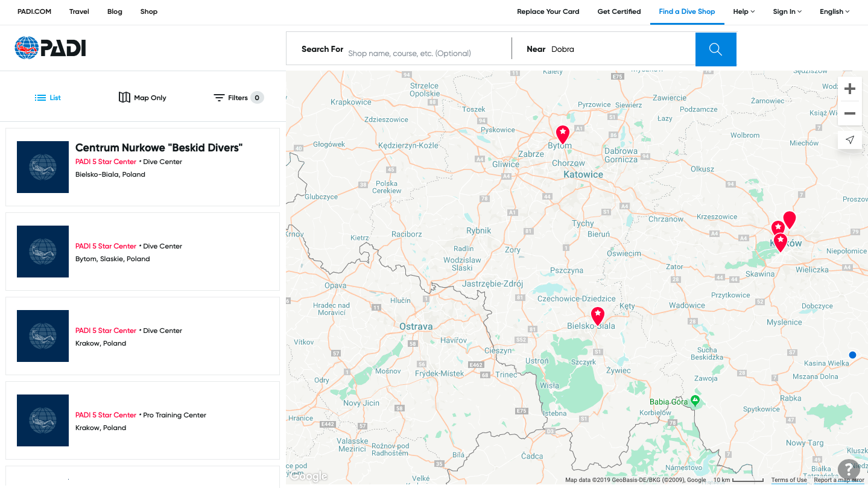Zoom out the map with minus

click(x=850, y=113)
